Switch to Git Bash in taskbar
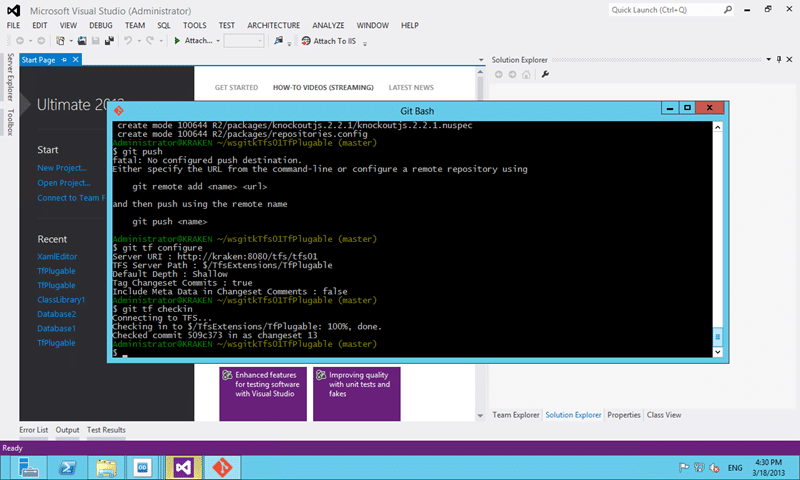 [222, 468]
